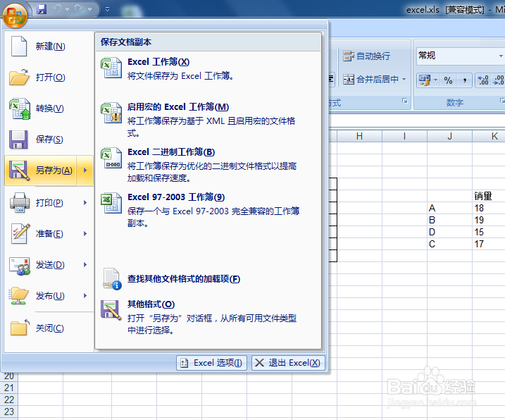Click the 保存 floppy disk icon

(x=19, y=140)
